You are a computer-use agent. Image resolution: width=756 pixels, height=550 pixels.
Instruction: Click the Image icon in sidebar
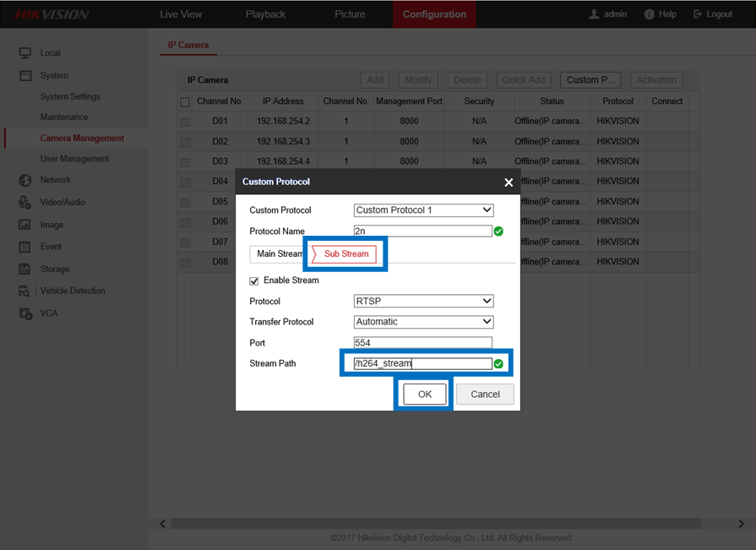(24, 225)
